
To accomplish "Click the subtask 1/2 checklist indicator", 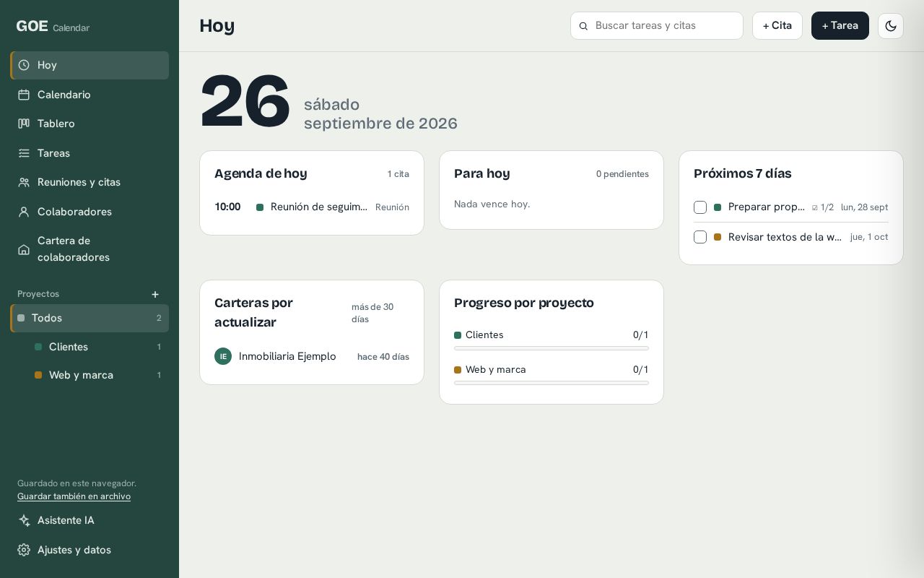I will (x=823, y=207).
